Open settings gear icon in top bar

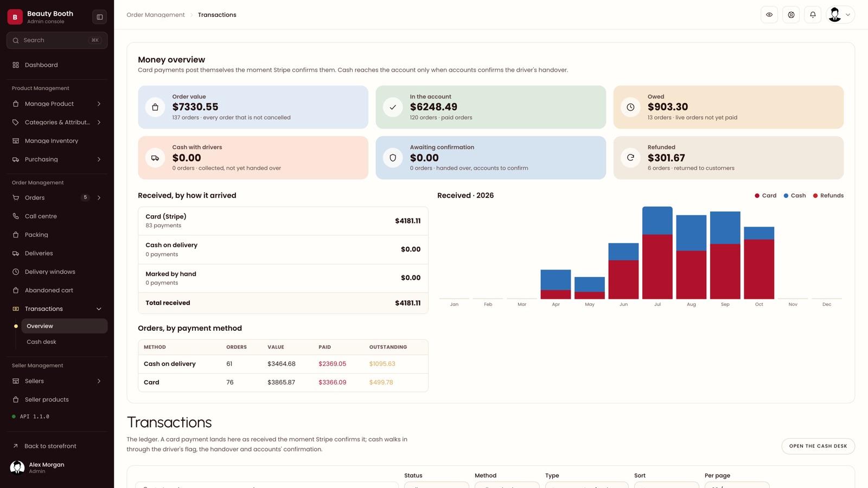[x=791, y=15]
